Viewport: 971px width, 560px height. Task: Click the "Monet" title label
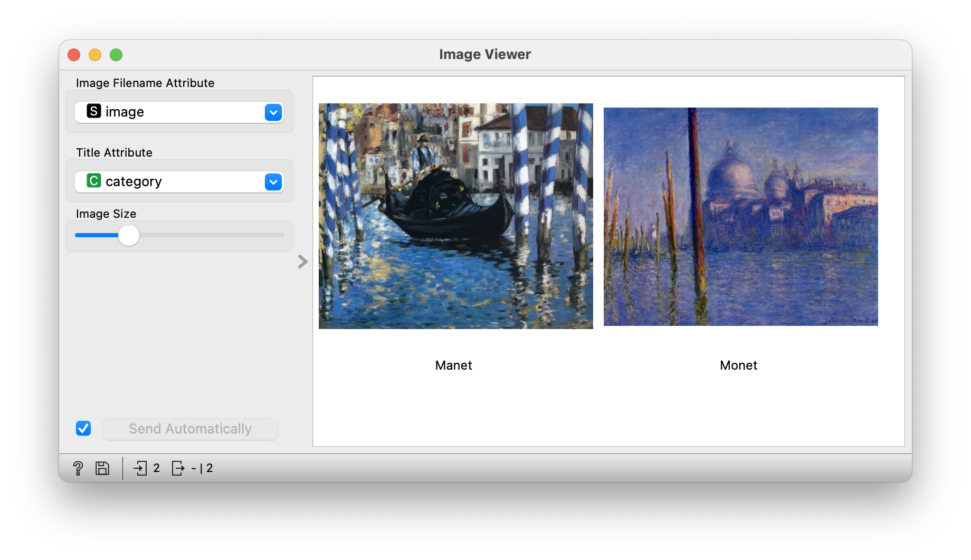(x=739, y=365)
